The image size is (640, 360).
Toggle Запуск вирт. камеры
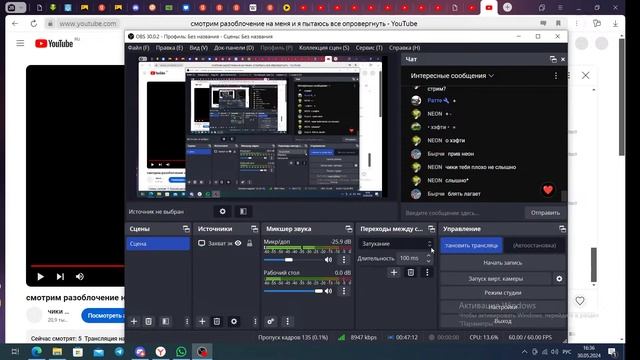click(496, 279)
